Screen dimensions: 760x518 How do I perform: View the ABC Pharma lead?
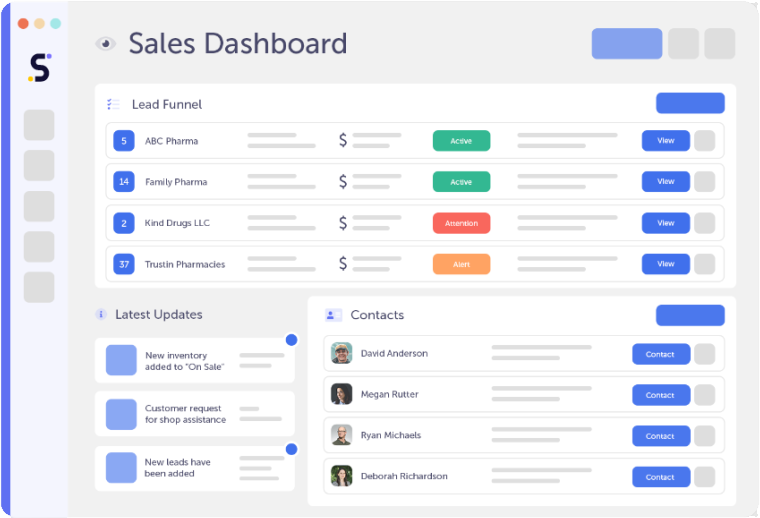coord(665,141)
